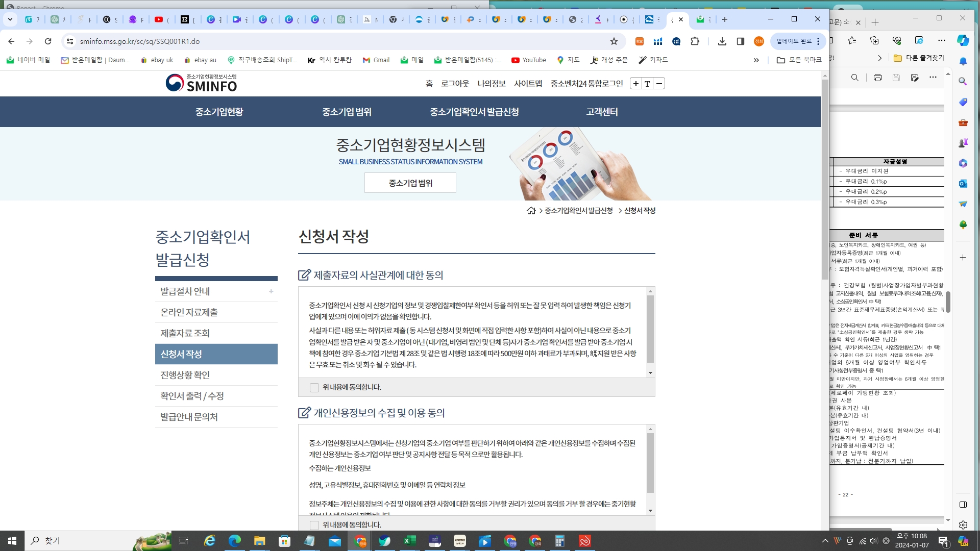The width and height of the screenshot is (980, 551).
Task: Click the home icon in the breadcrumb
Action: [531, 211]
